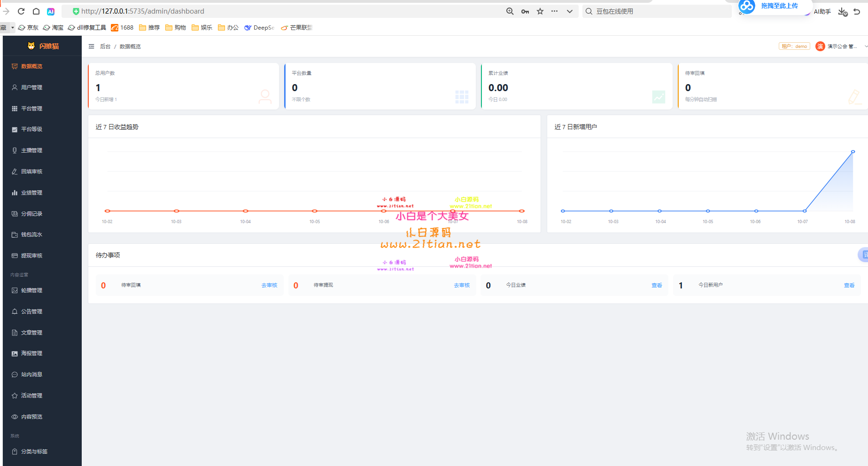Click the 平台等级 chart icon

15,129
